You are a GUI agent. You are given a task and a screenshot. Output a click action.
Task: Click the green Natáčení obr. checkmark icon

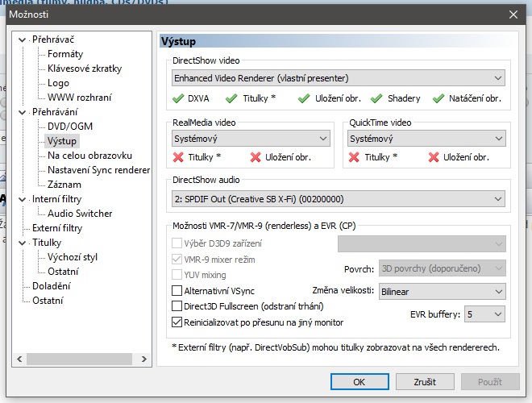click(x=438, y=98)
